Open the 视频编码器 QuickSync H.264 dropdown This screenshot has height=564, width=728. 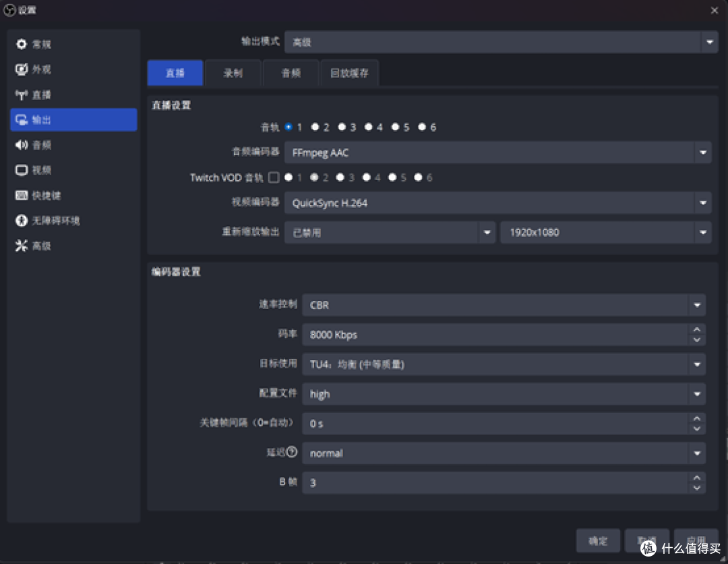click(497, 203)
